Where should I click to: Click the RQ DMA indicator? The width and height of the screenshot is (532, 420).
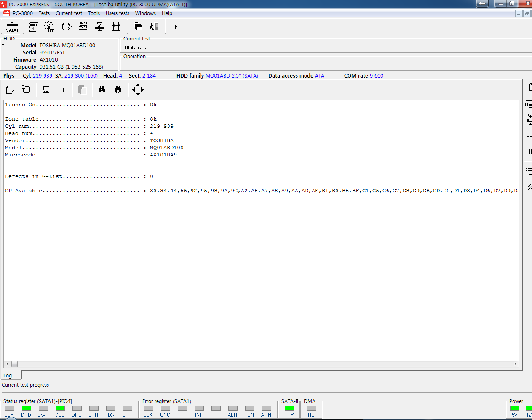pyautogui.click(x=311, y=408)
